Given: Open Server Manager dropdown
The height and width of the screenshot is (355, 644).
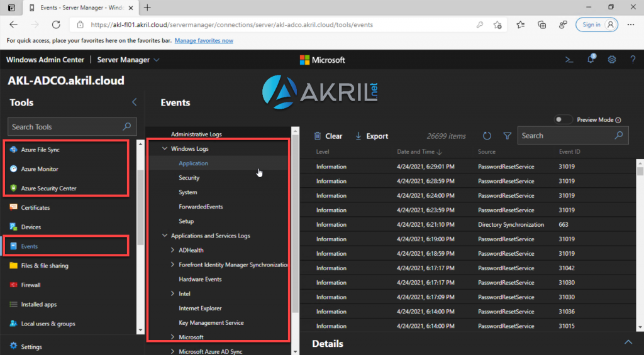Looking at the screenshot, I should click(x=128, y=60).
